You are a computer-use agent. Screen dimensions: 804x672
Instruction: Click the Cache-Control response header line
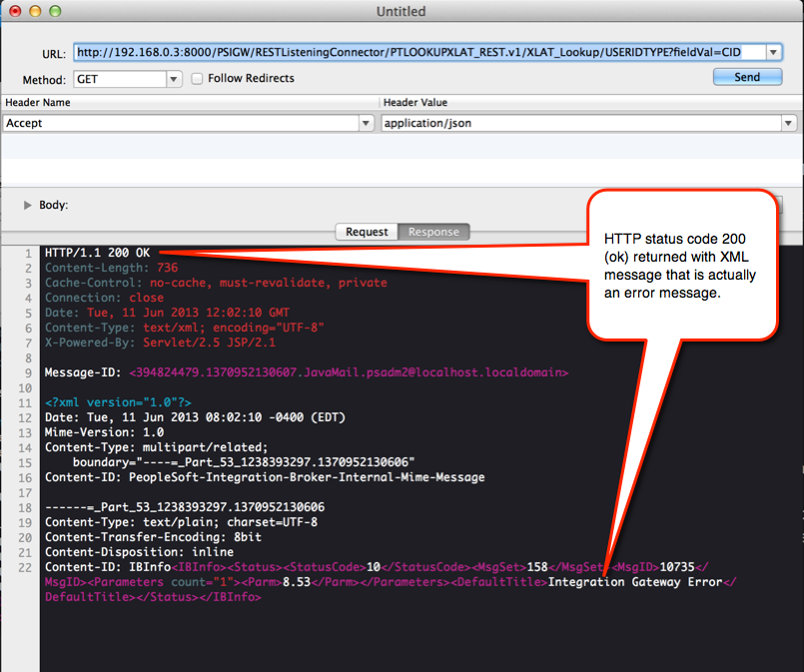pos(216,283)
